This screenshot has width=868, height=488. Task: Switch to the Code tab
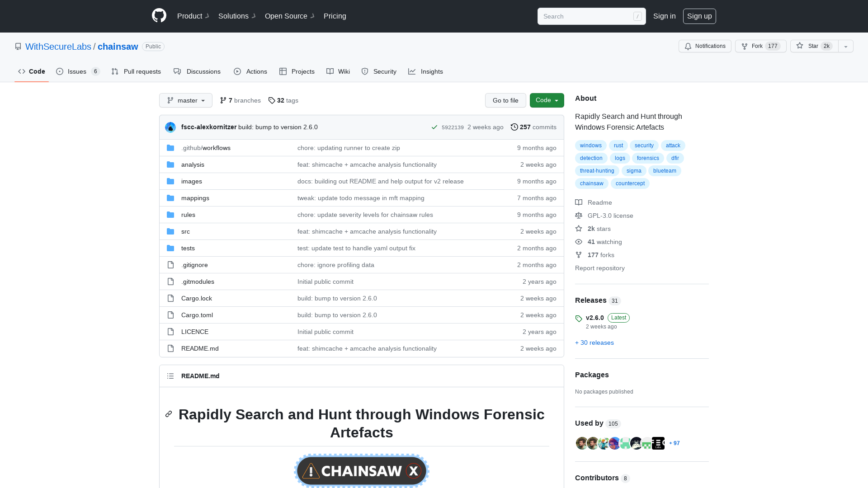[x=32, y=71]
